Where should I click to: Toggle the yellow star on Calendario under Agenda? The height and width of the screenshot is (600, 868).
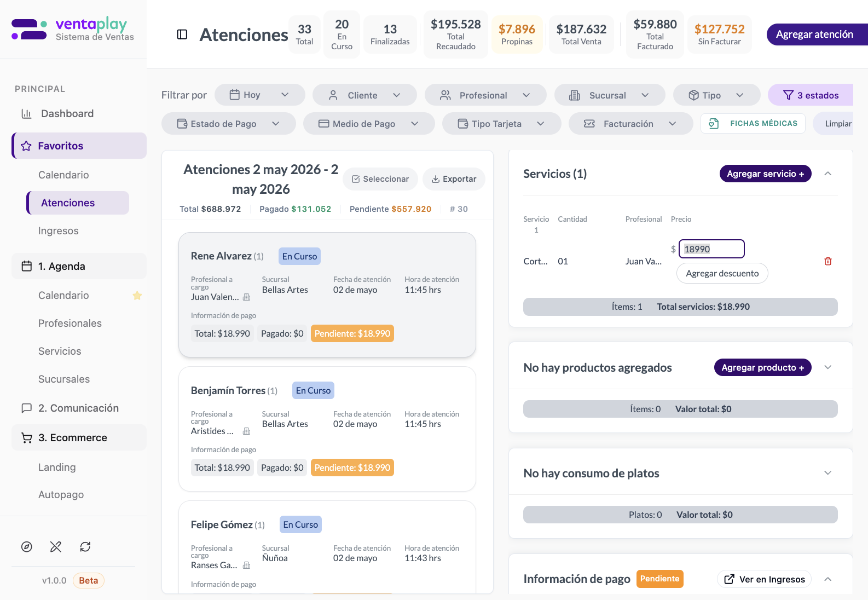137,296
